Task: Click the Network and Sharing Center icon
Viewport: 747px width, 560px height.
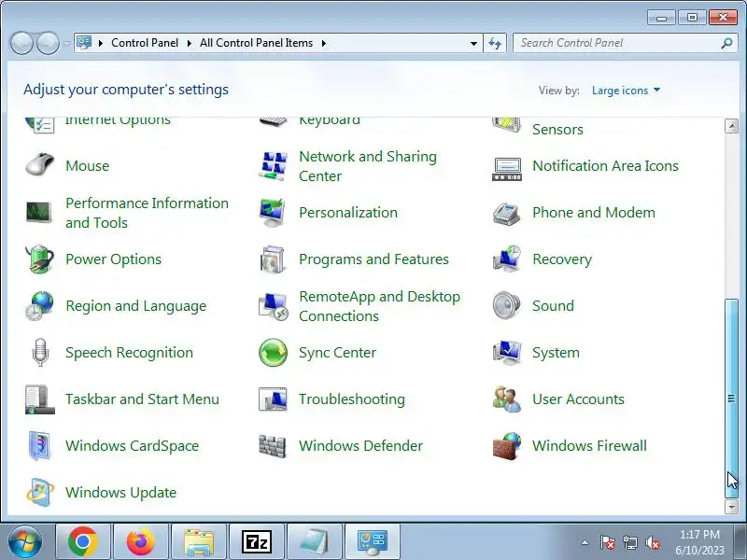Action: [273, 166]
